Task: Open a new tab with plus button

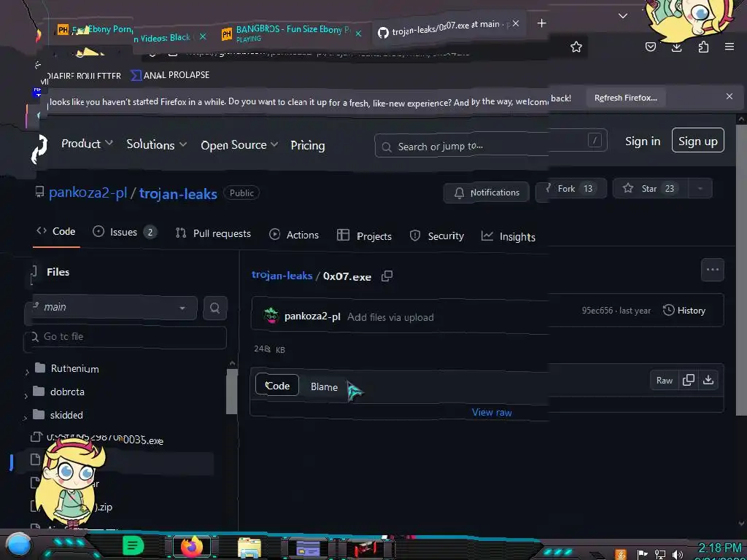Action: coord(542,23)
